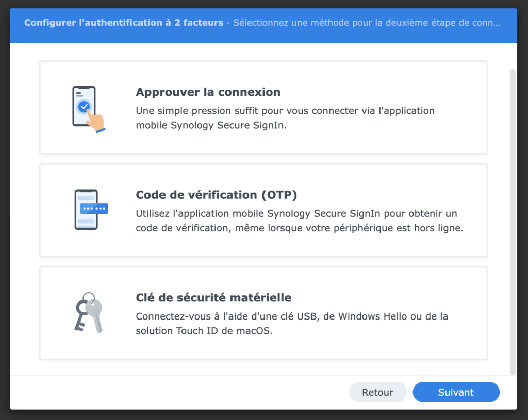Click the OTP offline verification description text

pyautogui.click(x=300, y=221)
